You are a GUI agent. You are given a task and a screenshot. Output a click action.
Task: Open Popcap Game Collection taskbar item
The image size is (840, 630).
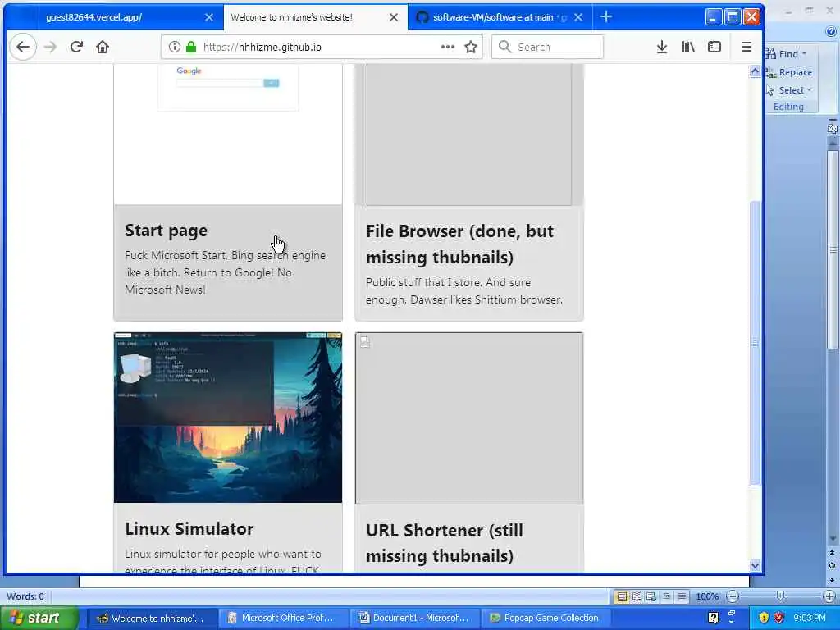pos(546,619)
